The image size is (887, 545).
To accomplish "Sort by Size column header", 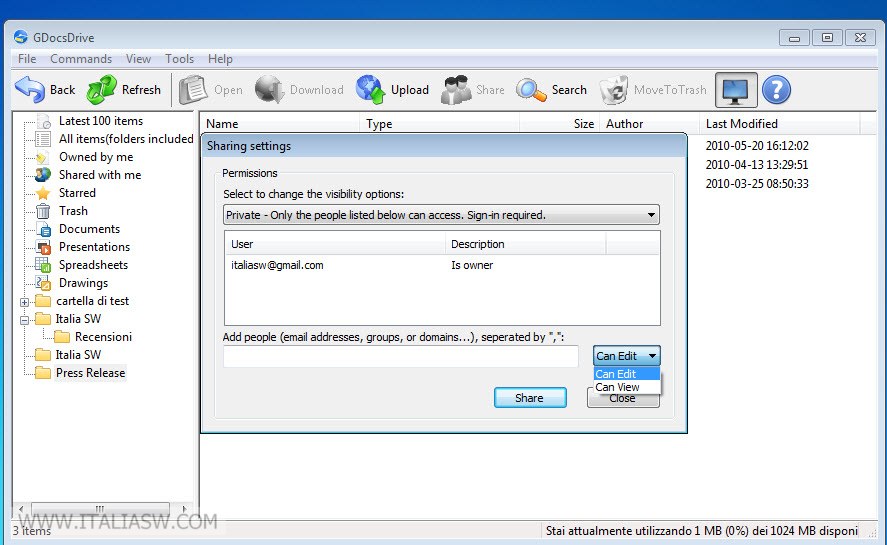I will [x=559, y=123].
